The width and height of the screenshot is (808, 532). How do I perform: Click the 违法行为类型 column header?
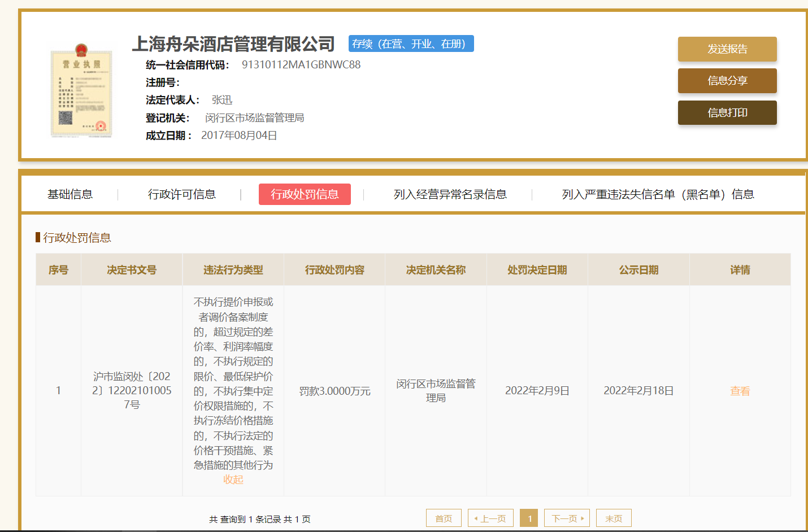(x=233, y=270)
